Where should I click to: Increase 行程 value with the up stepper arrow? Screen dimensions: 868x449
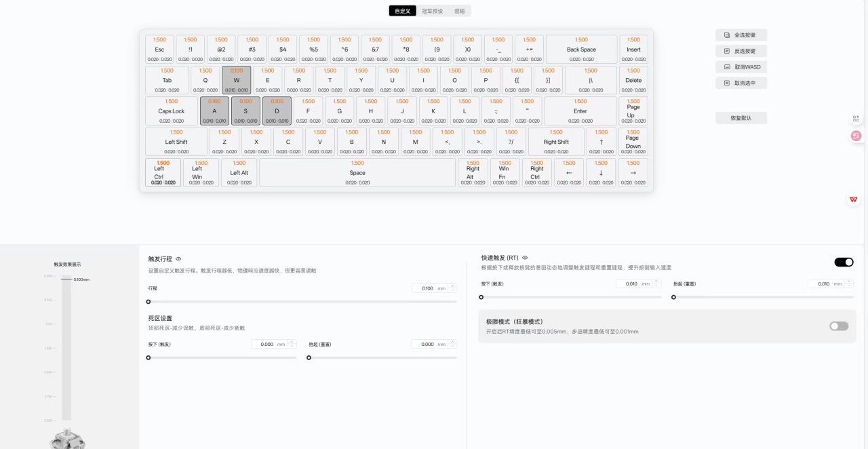(x=453, y=286)
